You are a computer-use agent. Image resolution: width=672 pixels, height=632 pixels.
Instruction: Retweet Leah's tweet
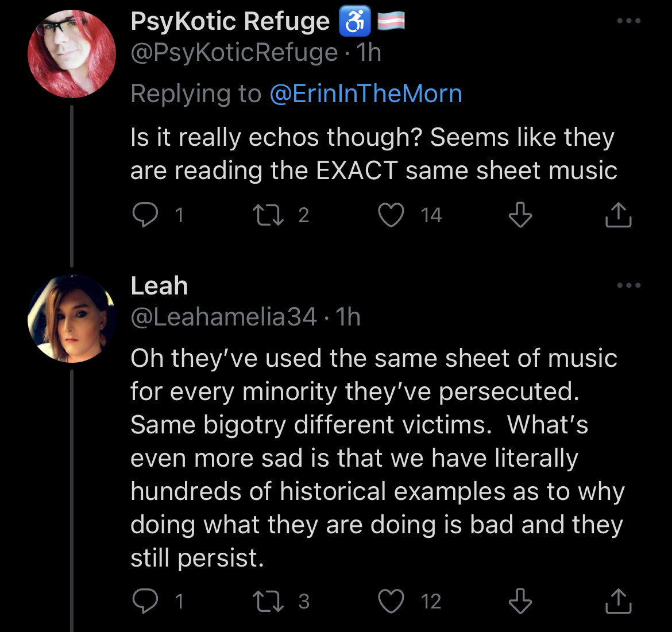pyautogui.click(x=265, y=601)
